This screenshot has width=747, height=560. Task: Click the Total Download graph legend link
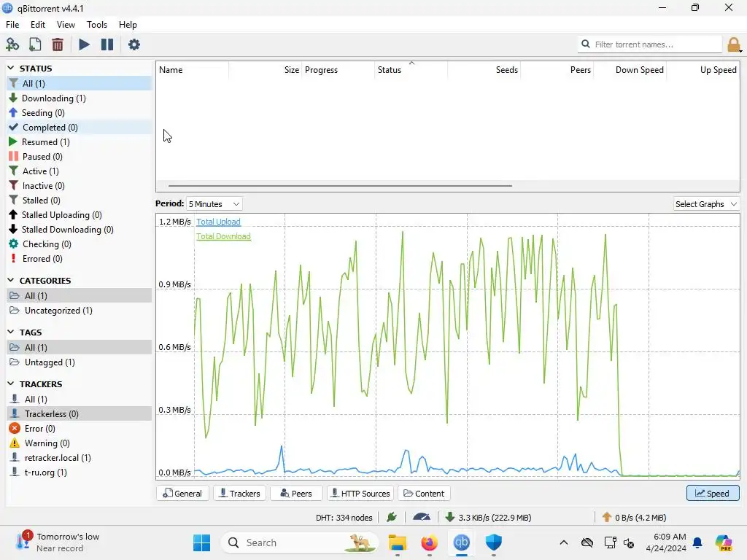point(223,236)
